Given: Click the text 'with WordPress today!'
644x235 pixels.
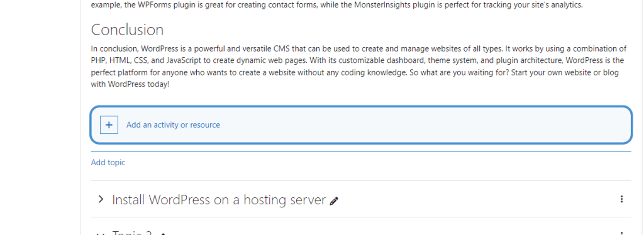Looking at the screenshot, I should pyautogui.click(x=130, y=84).
